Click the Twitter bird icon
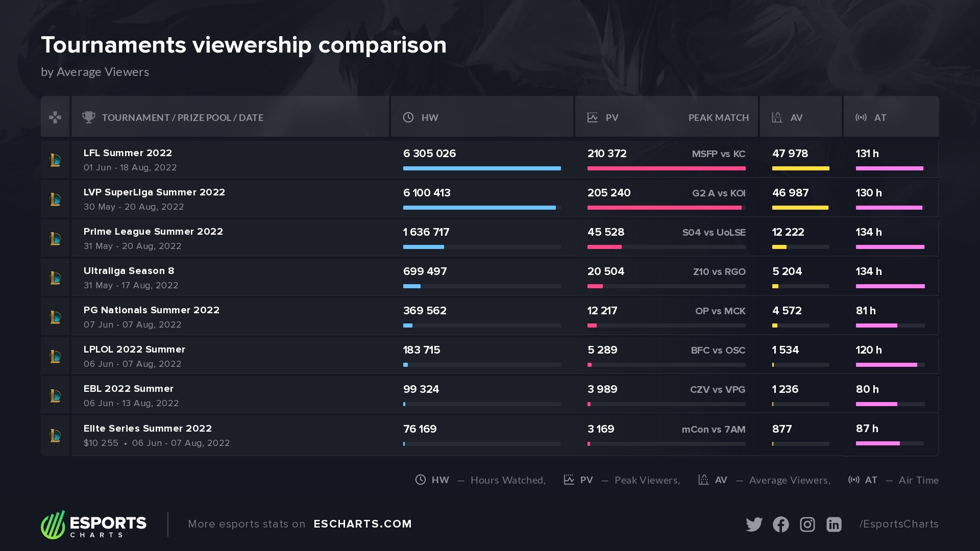The width and height of the screenshot is (980, 551). [x=754, y=524]
